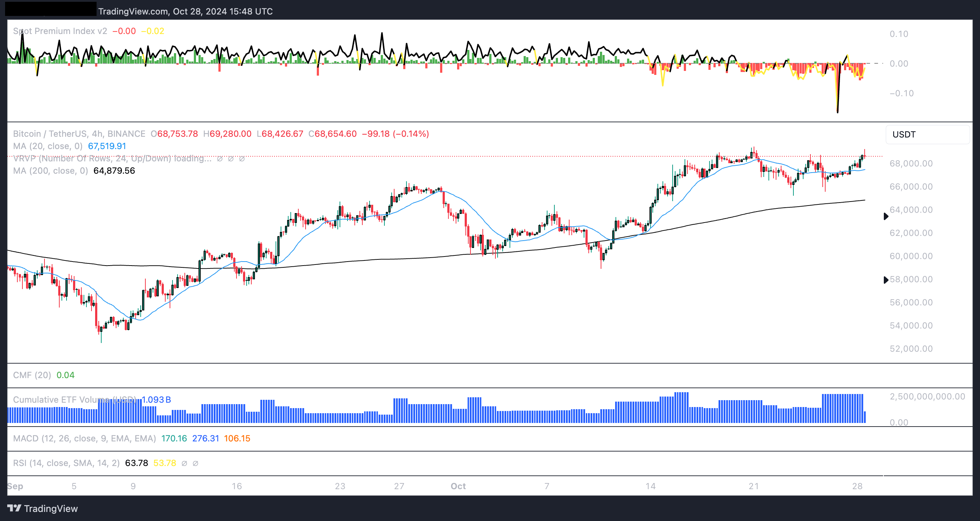Click first empty-value symbol after RSI values
Image resolution: width=980 pixels, height=521 pixels.
click(x=184, y=463)
